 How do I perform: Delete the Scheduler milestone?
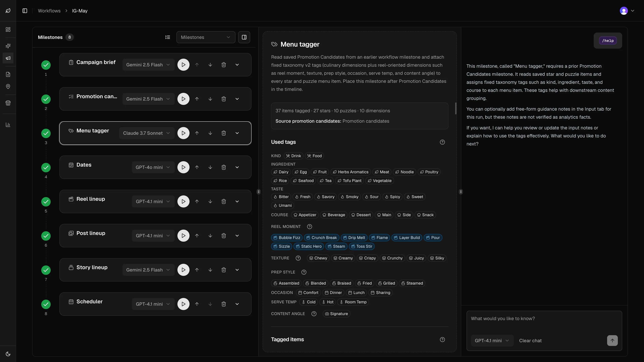224,304
